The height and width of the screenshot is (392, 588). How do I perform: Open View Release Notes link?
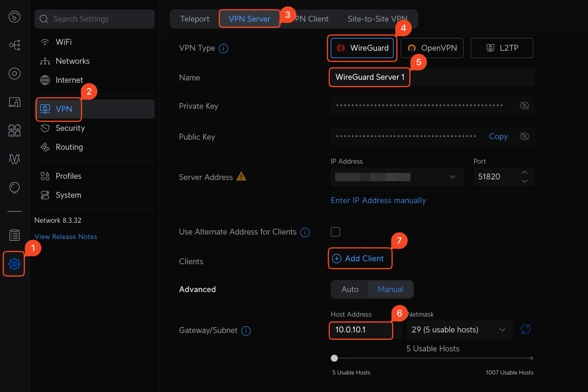click(66, 237)
